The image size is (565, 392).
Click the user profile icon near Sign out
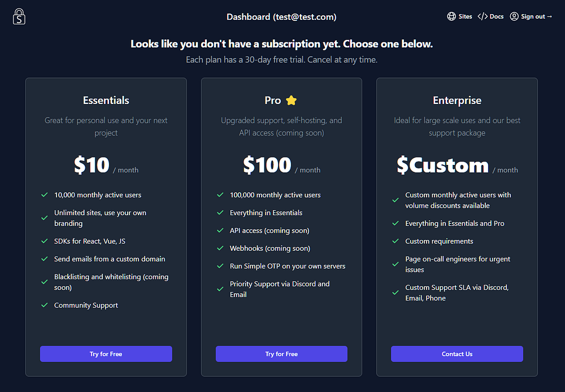point(514,16)
